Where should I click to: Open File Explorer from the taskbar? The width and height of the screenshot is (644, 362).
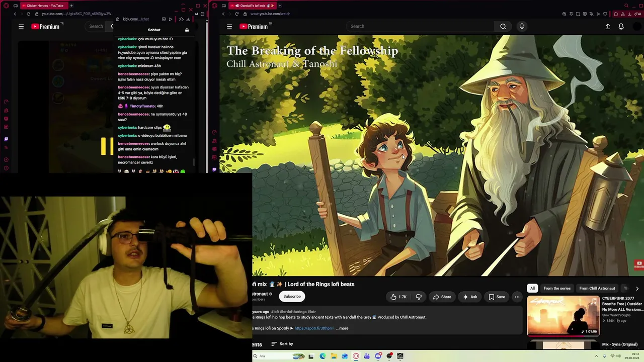[334, 356]
